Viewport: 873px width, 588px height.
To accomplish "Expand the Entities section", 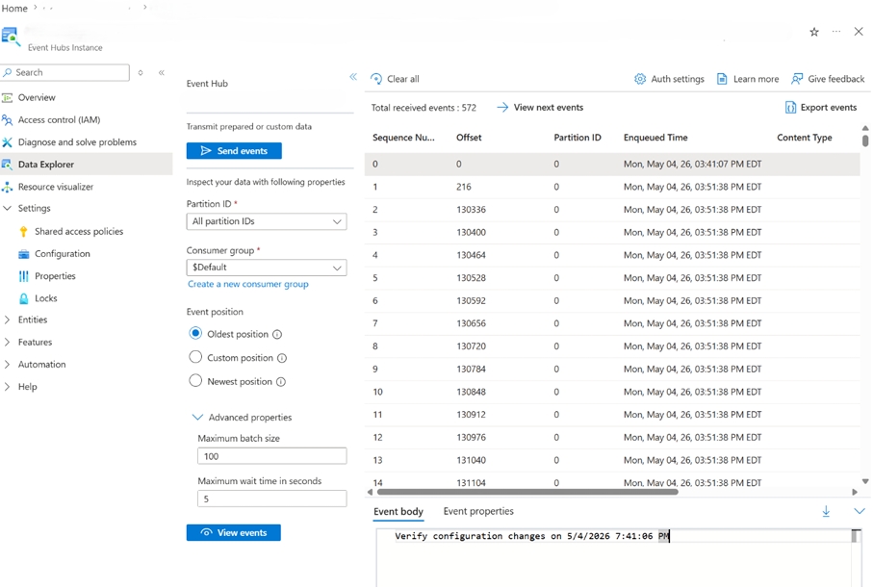I will (8, 320).
